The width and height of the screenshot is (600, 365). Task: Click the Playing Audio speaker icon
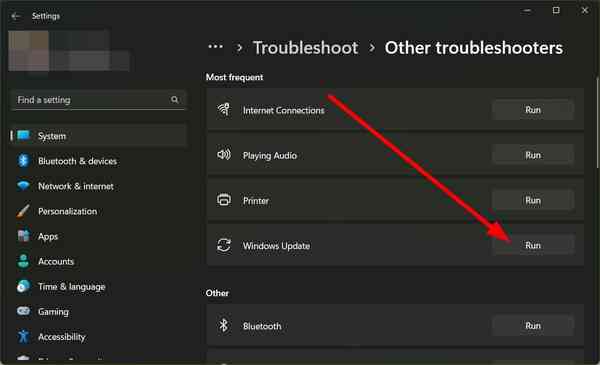pyautogui.click(x=224, y=155)
